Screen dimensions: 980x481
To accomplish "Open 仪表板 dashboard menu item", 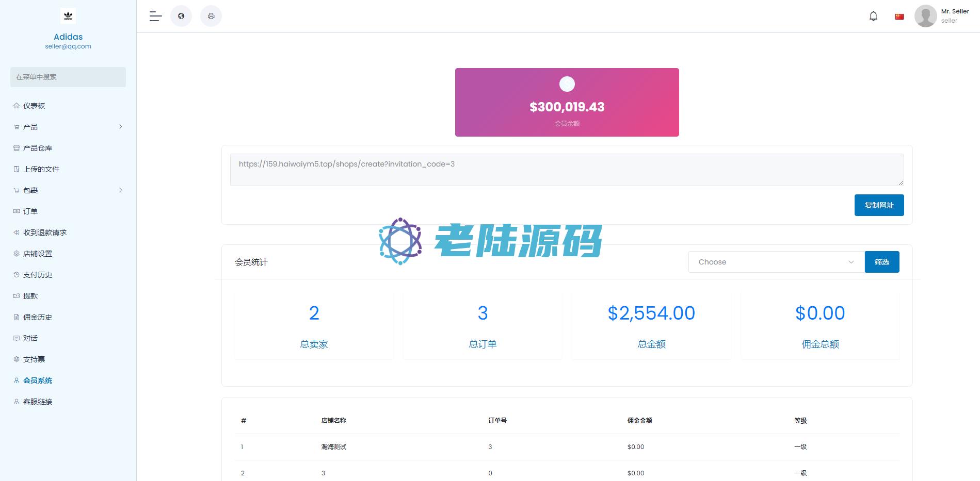I will coord(34,106).
